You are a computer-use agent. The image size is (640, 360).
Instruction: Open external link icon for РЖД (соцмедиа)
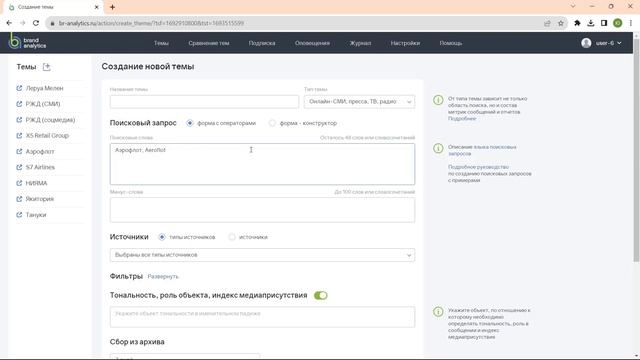19,120
